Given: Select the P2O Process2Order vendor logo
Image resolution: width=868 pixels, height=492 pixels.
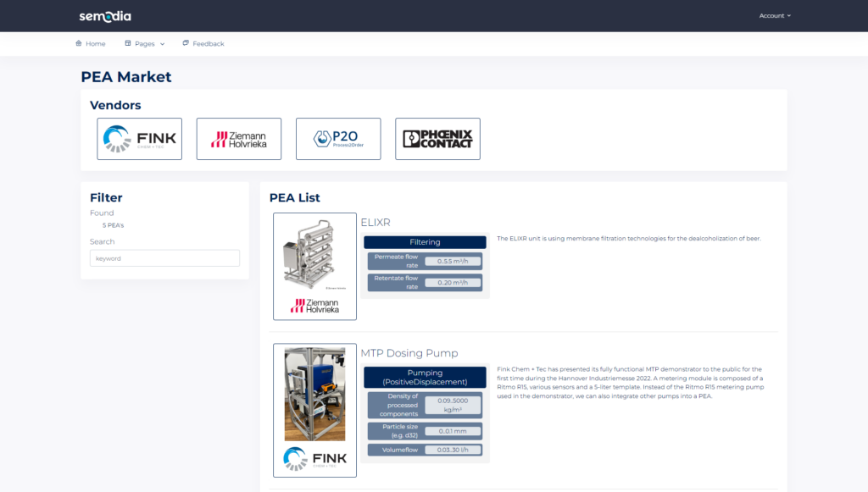Looking at the screenshot, I should pos(338,139).
